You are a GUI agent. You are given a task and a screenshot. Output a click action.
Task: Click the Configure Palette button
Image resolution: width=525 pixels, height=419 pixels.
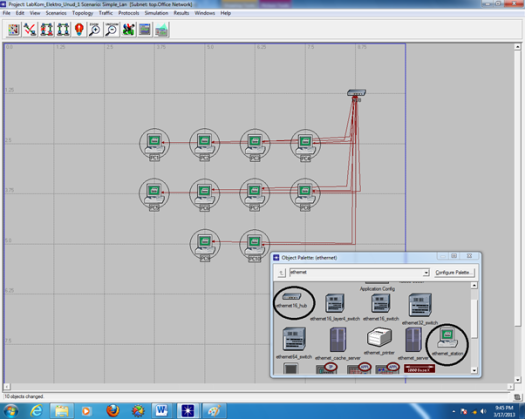[454, 273]
